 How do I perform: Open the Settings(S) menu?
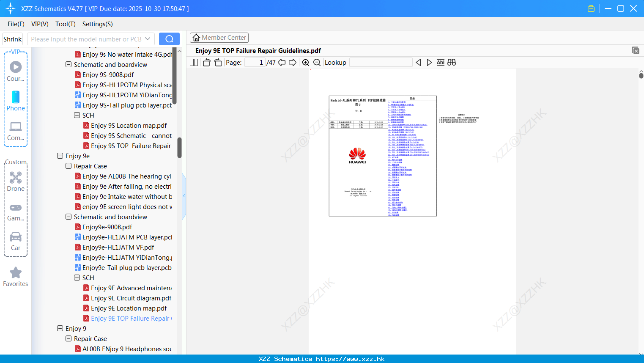(x=98, y=24)
